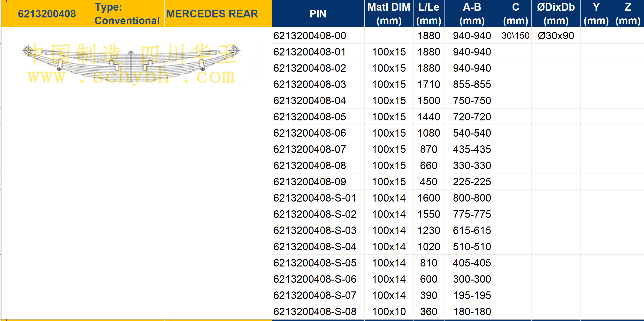Screen dimensions: 644x321
Task: Select the 750-750 cell
Action: [472, 101]
